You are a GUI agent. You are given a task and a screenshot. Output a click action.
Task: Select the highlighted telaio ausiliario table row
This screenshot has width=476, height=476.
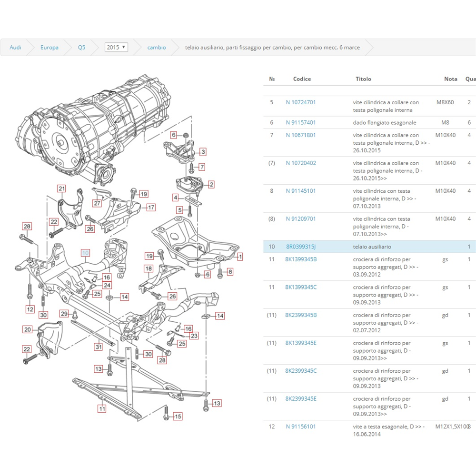371,247
